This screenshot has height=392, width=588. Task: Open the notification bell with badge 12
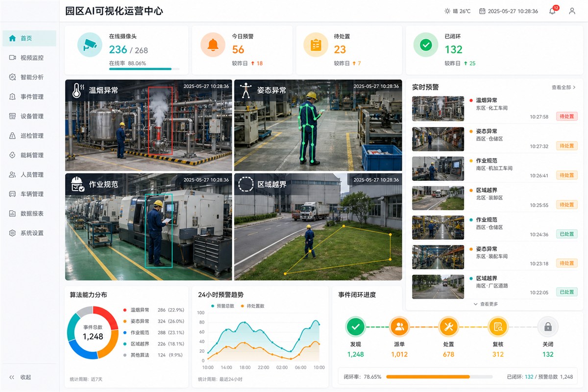(x=552, y=11)
